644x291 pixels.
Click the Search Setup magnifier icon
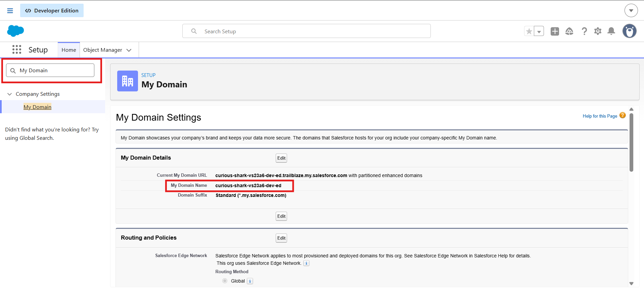[x=194, y=31]
